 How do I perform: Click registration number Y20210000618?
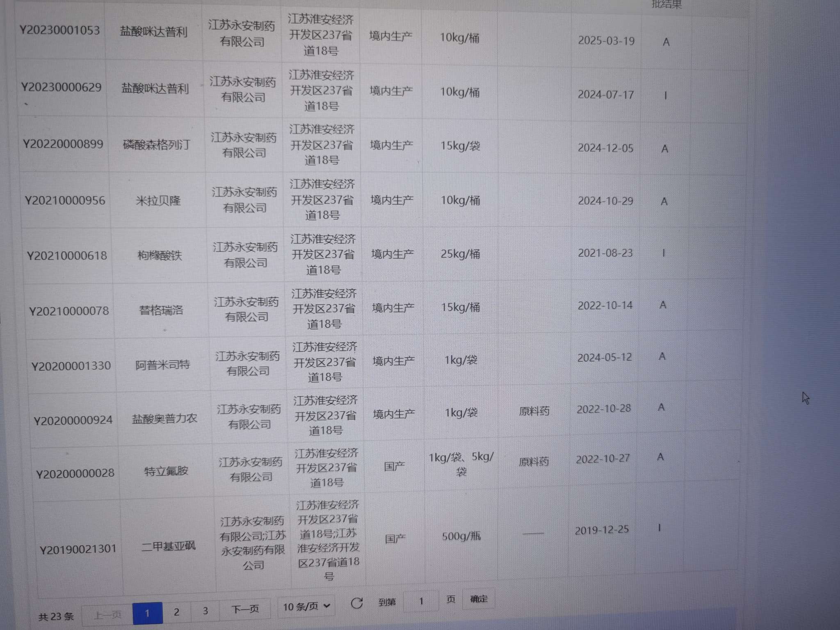coord(67,256)
